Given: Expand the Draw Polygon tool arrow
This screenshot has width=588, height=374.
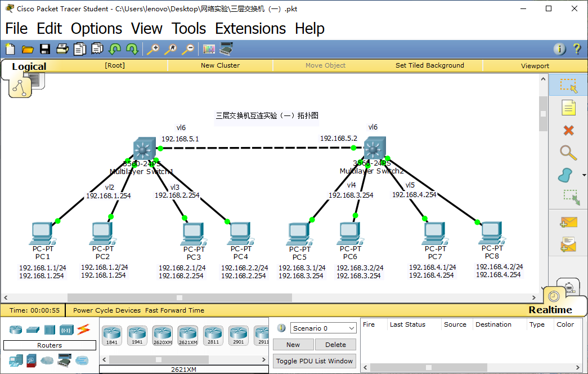Looking at the screenshot, I should coord(584,175).
